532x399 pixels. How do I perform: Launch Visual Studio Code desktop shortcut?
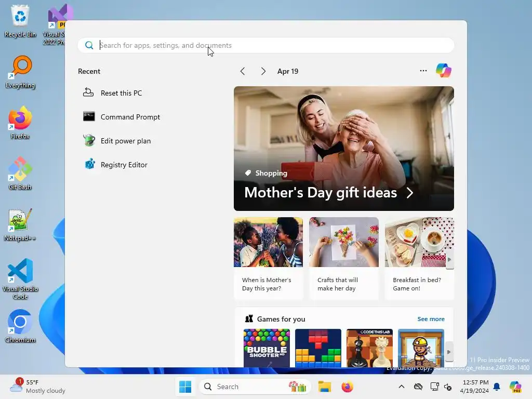pos(20,279)
